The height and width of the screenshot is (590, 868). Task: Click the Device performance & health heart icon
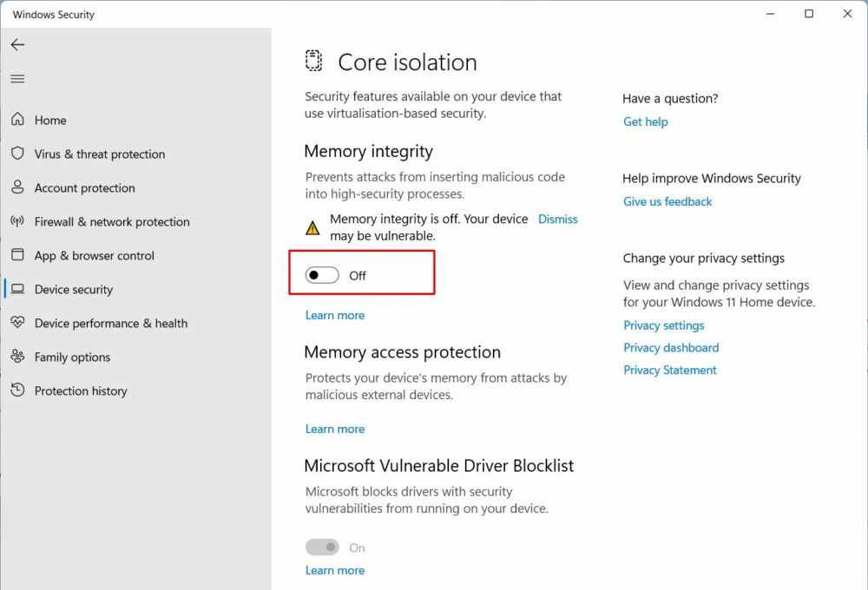pos(17,323)
